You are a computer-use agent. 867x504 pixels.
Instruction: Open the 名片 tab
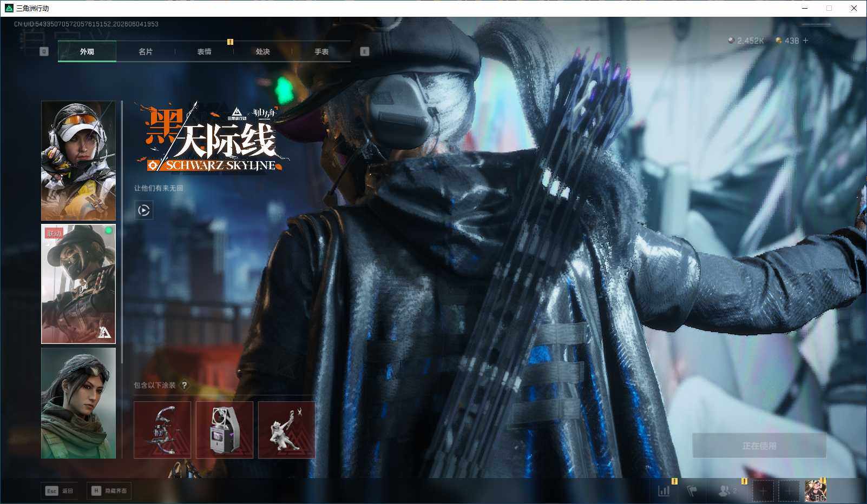click(x=146, y=52)
